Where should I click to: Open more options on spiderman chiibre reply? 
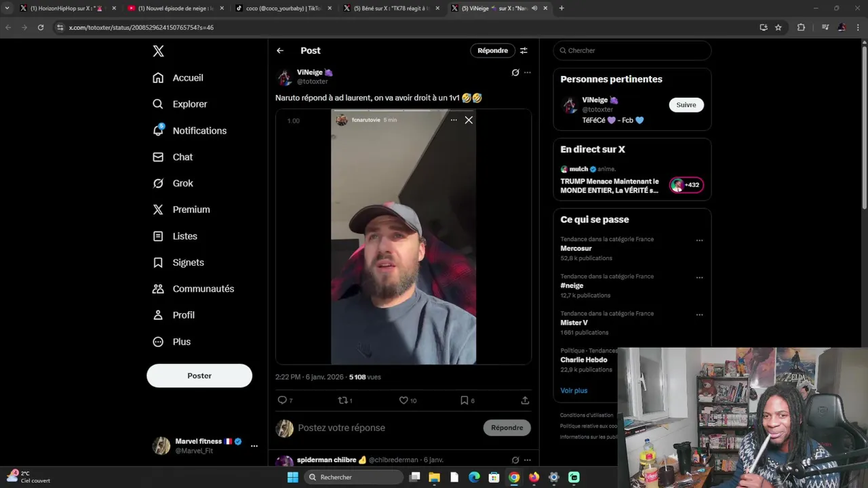click(528, 460)
